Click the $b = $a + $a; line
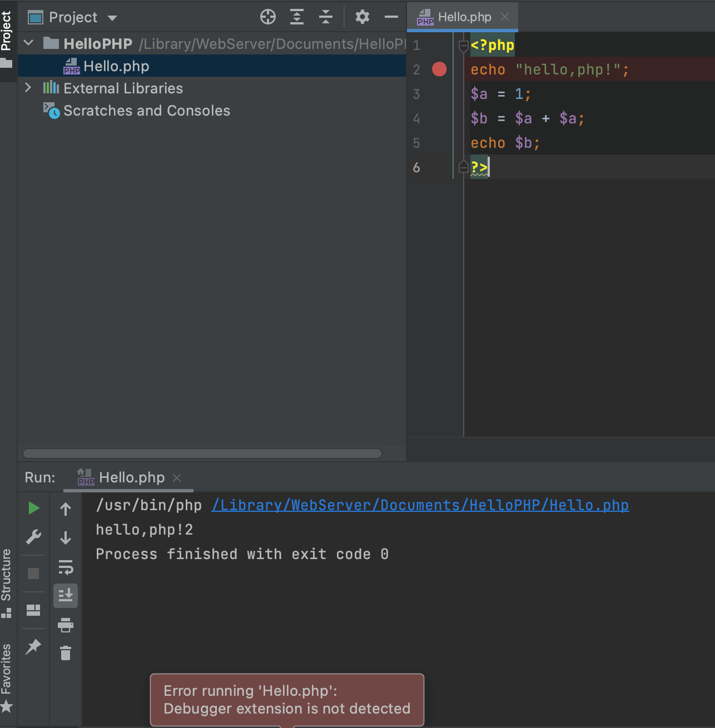Image resolution: width=715 pixels, height=728 pixels. coord(527,118)
